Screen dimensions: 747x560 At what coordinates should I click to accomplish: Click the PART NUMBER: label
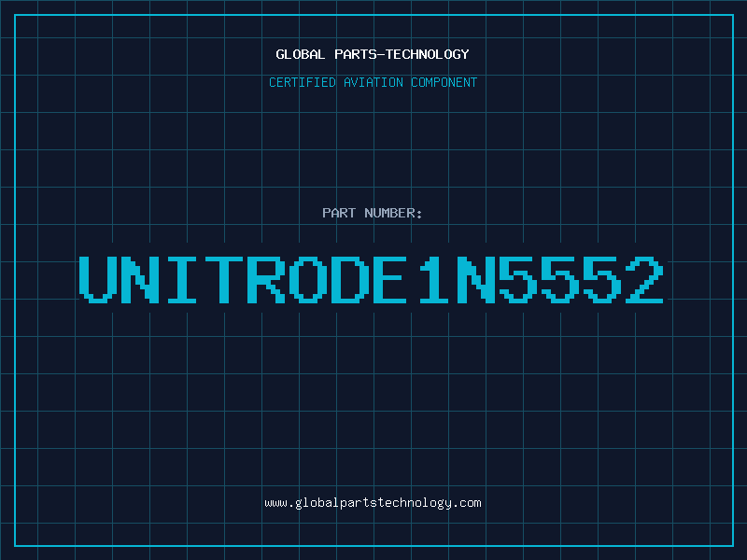(x=373, y=213)
